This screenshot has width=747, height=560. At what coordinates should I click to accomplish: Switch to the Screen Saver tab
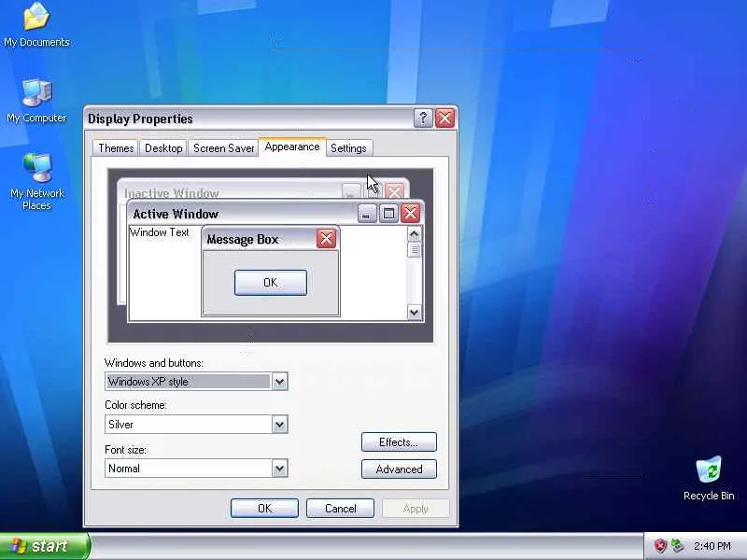[x=223, y=148]
